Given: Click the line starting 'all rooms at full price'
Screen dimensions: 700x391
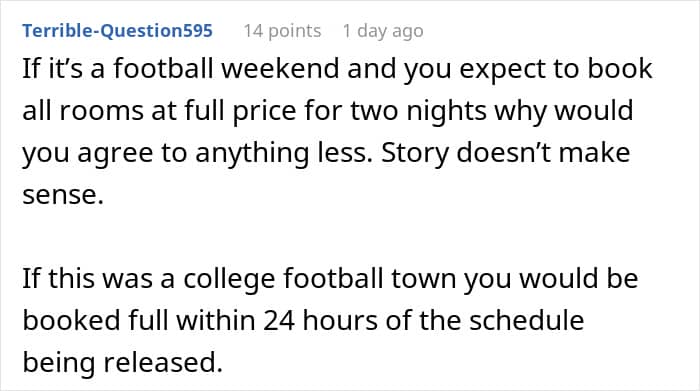Looking at the screenshot, I should point(328,111).
